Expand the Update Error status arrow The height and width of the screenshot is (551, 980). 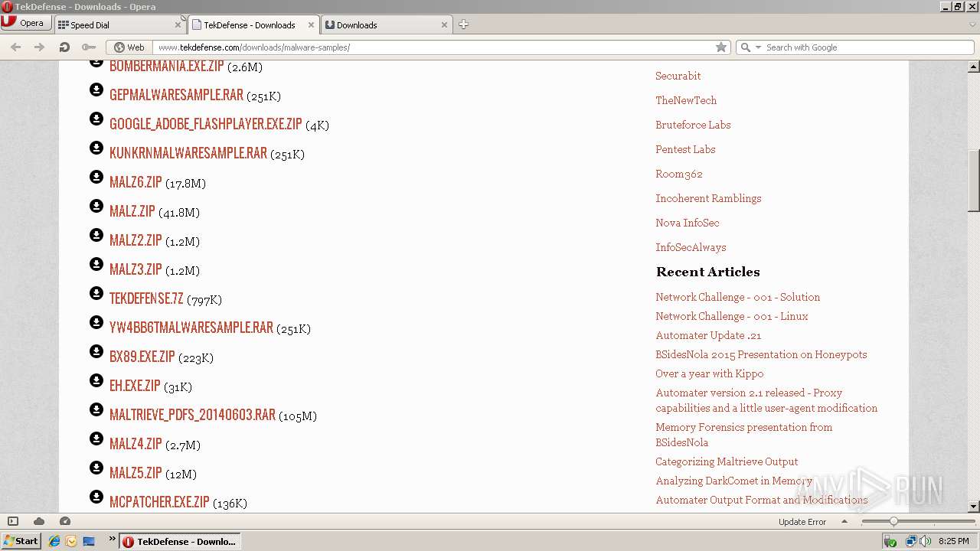844,522
